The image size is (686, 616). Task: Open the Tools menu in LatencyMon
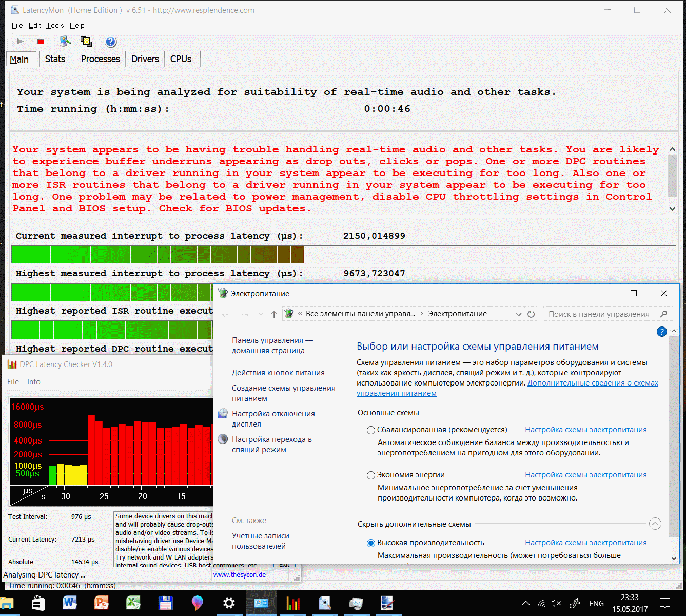[55, 25]
